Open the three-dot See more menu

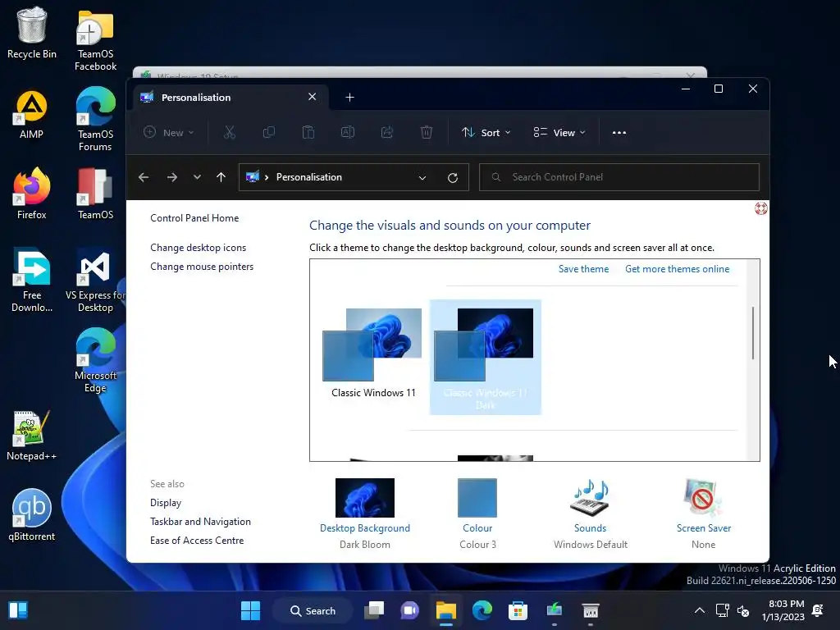pos(619,133)
